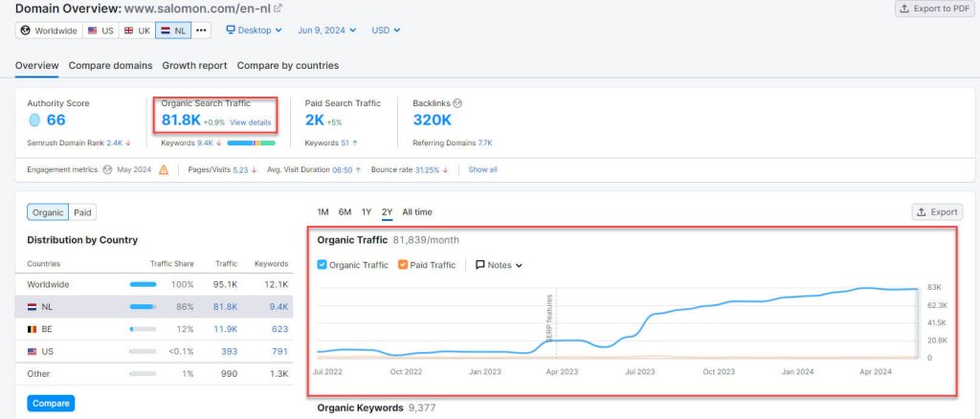The height and width of the screenshot is (419, 980).
Task: Switch to Growth report tab
Action: (x=194, y=66)
